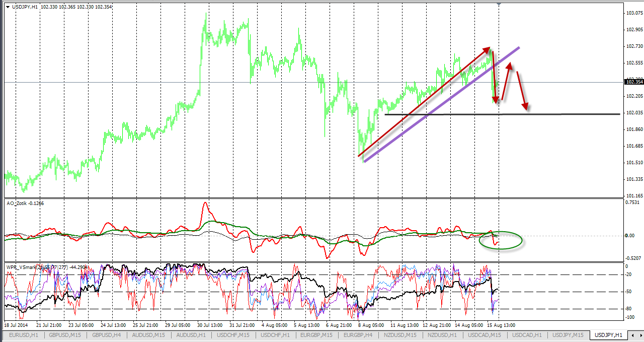Select the USDCHF,M15 tab
The width and height of the screenshot is (644, 342).
tap(232, 335)
